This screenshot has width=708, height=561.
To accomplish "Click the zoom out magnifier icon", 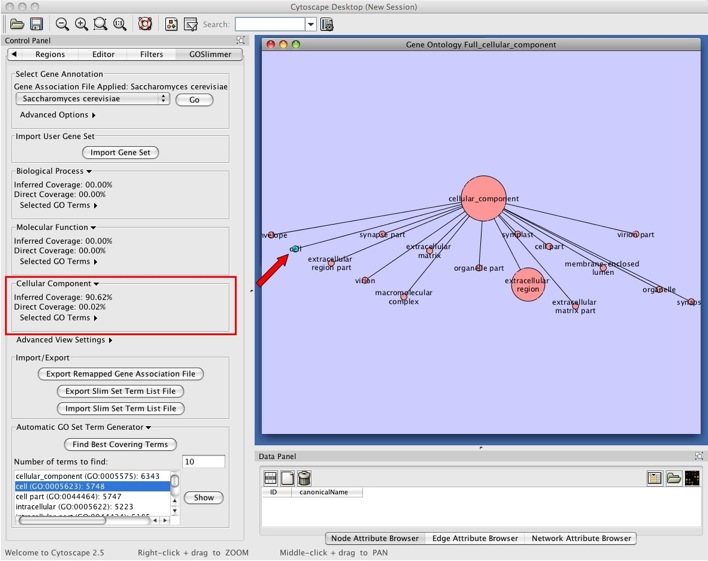I will 63,23.
